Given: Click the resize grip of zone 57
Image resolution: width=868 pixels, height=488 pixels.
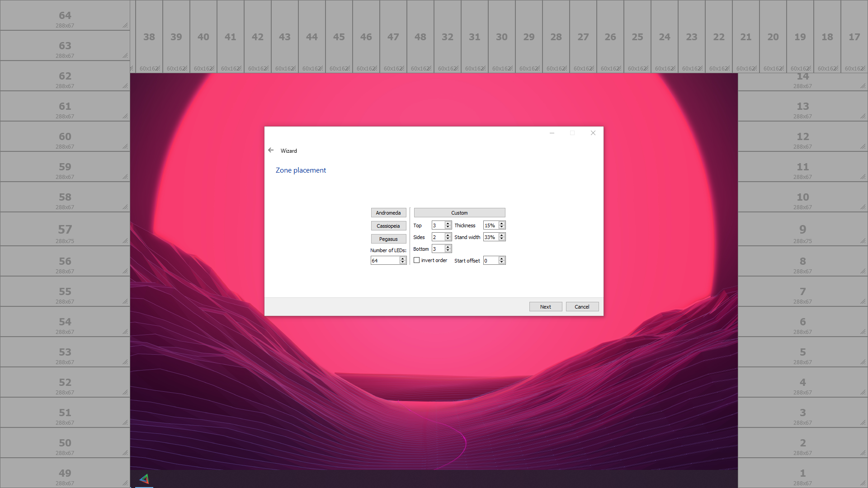Looking at the screenshot, I should coord(126,241).
